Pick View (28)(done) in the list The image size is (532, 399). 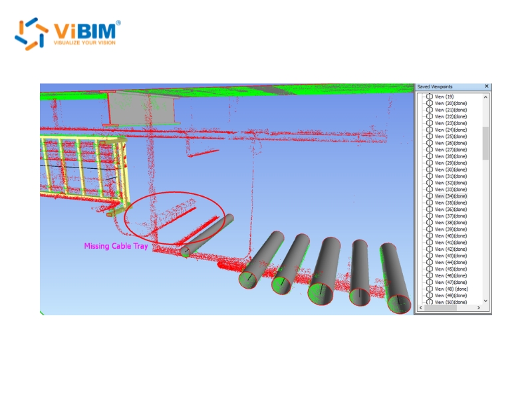[x=451, y=156]
